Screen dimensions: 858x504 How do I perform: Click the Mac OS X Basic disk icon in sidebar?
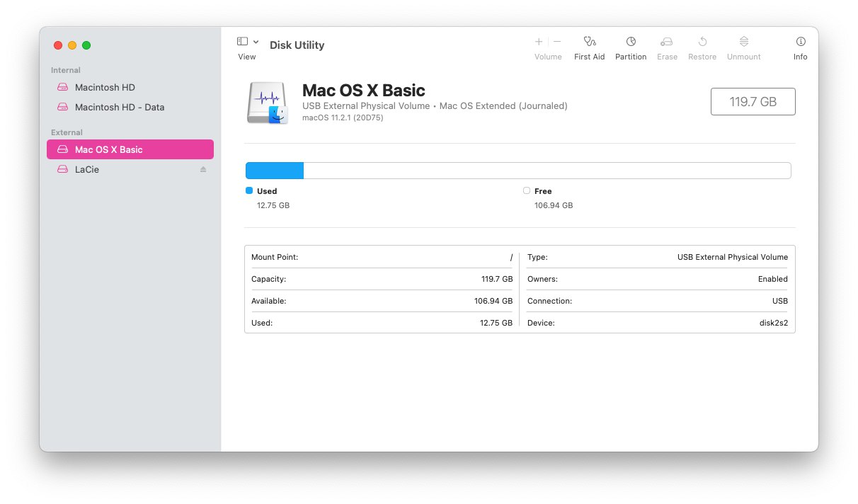click(62, 149)
